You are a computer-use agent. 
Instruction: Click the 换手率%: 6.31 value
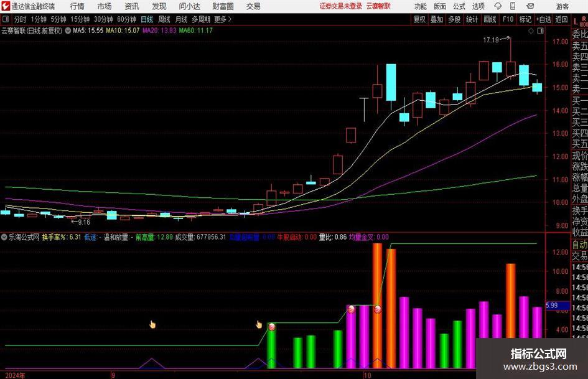click(x=62, y=236)
